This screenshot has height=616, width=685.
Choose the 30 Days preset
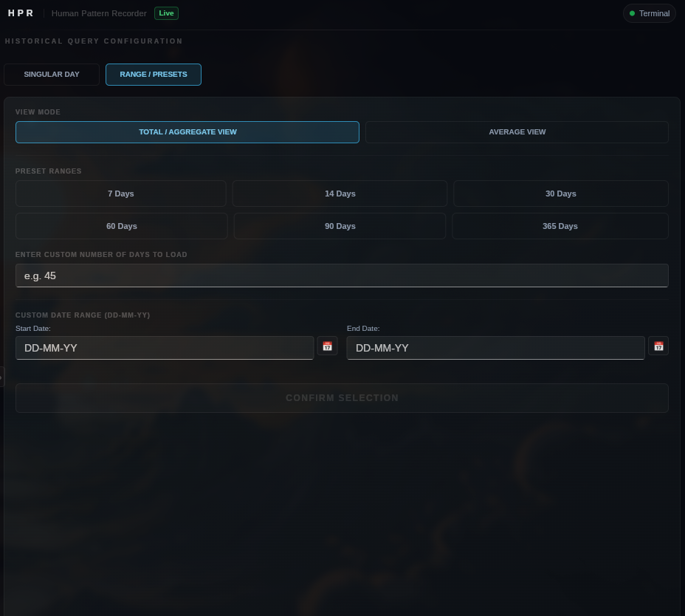(x=561, y=194)
